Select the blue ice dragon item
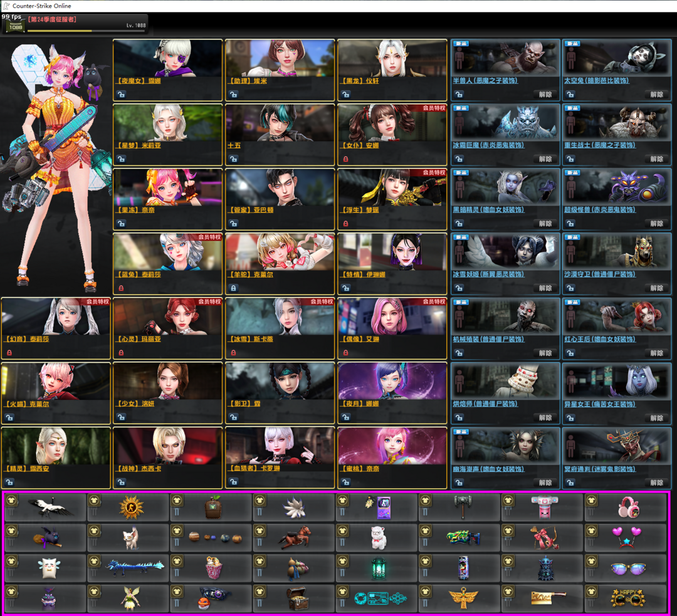677x616 pixels. click(134, 568)
